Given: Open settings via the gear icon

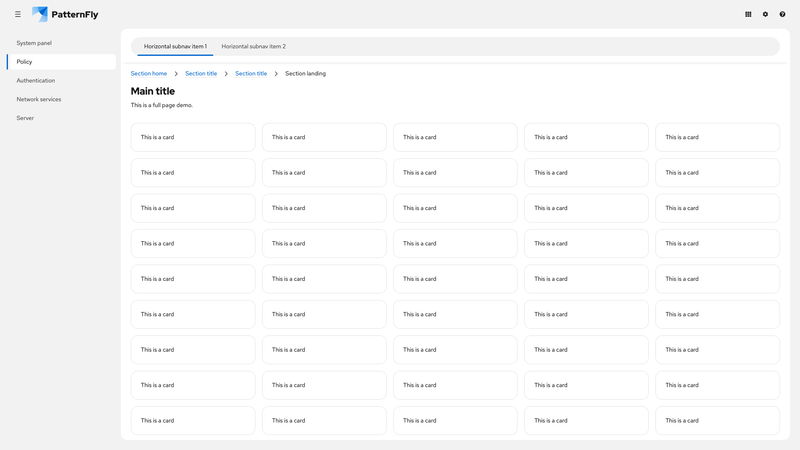Looking at the screenshot, I should tap(765, 14).
